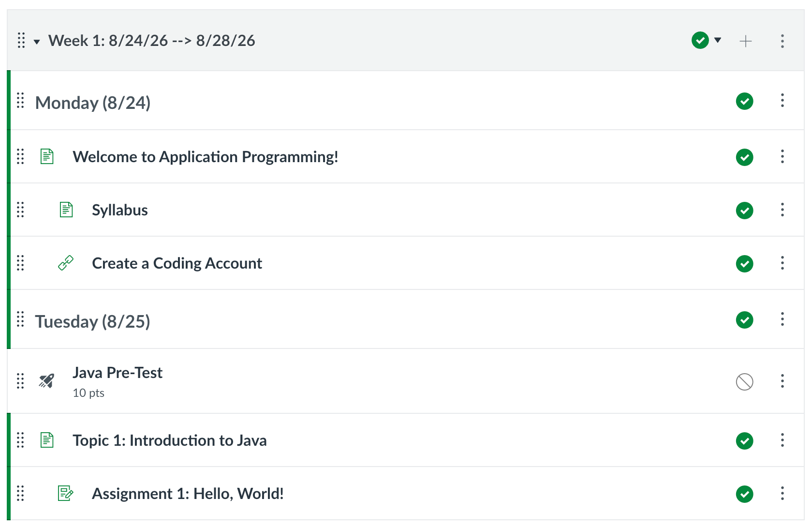The width and height of the screenshot is (812, 529).
Task: Click assignment icon for Assignment 1: Hello, World!
Action: (x=66, y=493)
